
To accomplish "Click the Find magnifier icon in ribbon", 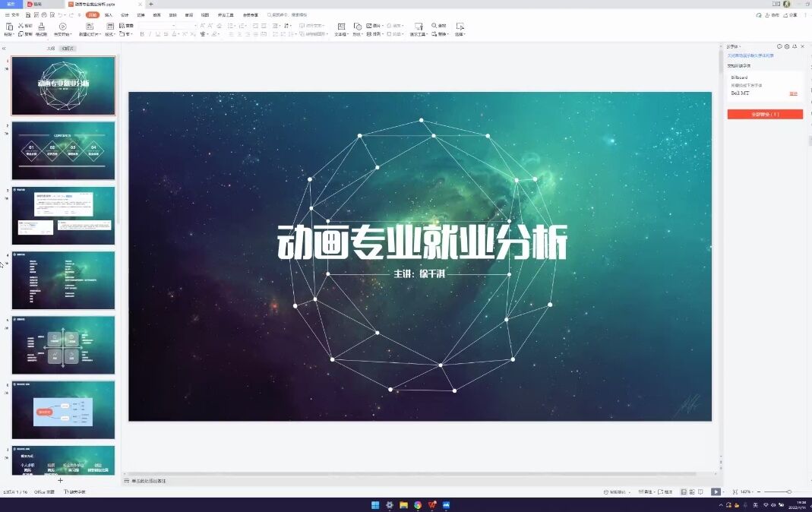I will point(434,25).
